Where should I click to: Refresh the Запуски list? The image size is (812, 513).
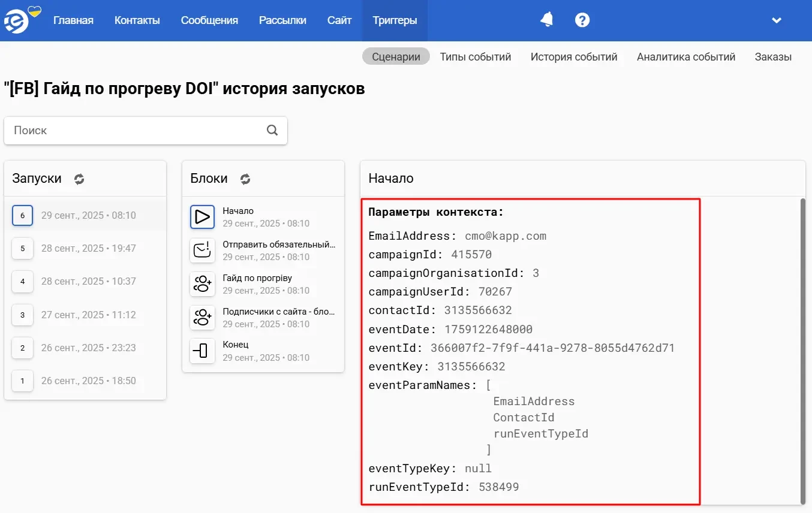(79, 179)
